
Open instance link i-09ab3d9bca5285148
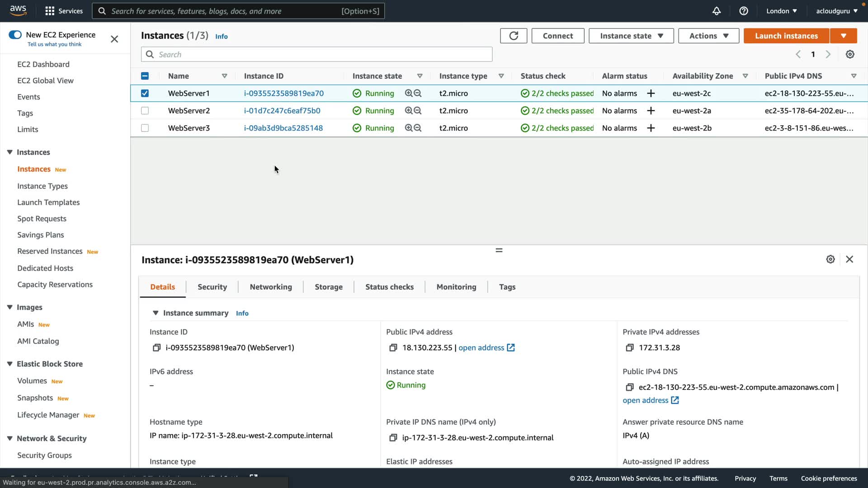(283, 128)
